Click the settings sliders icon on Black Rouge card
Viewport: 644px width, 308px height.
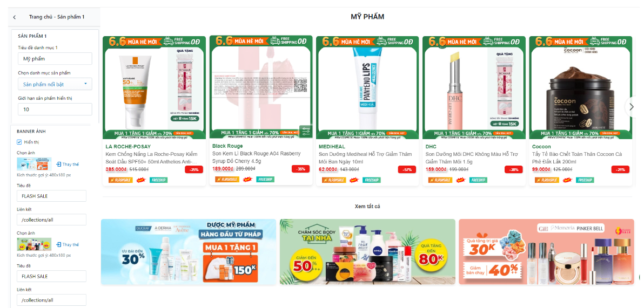pos(306,132)
